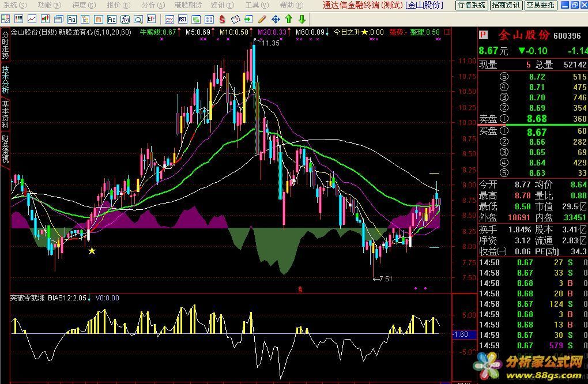
Task: Switch to the 财务透视 side tab
Action: [5, 149]
